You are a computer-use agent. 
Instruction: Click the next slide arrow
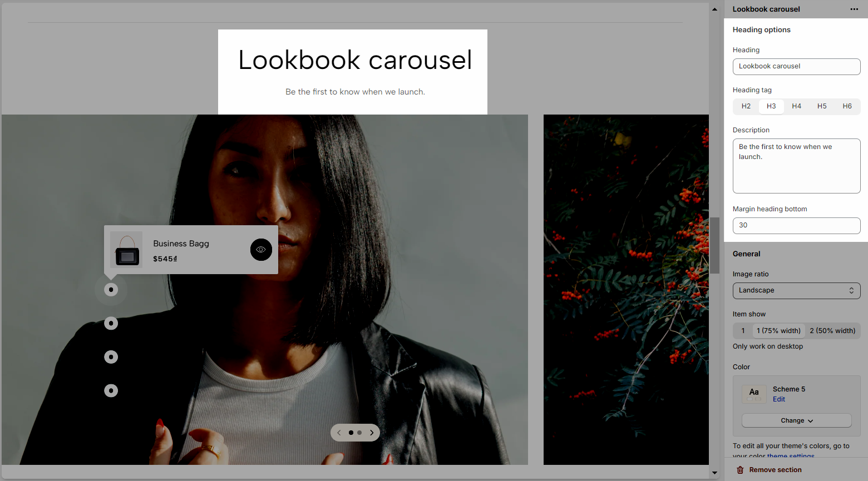[372, 433]
